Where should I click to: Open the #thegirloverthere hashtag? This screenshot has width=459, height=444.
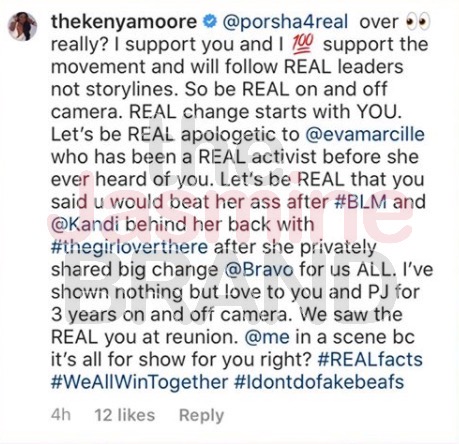pyautogui.click(x=130, y=247)
